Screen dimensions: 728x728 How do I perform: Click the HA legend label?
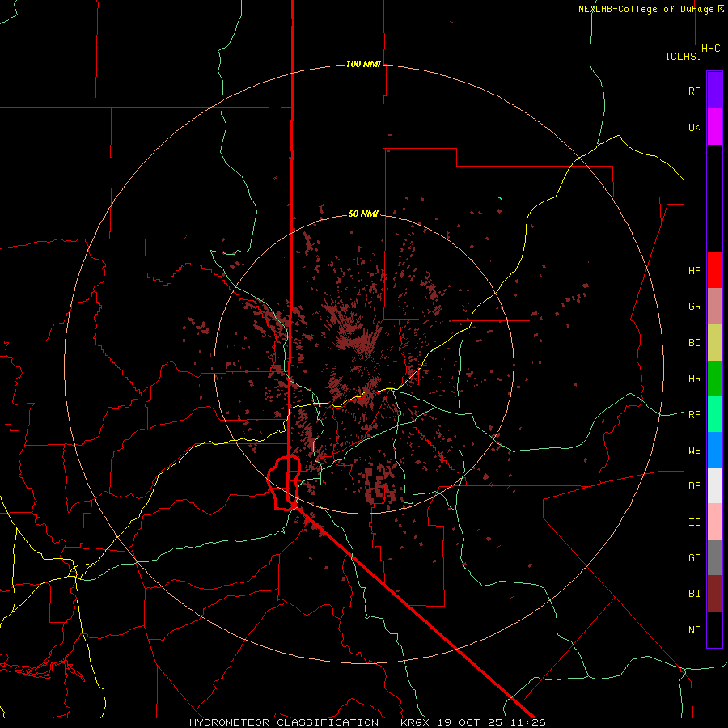pyautogui.click(x=694, y=270)
